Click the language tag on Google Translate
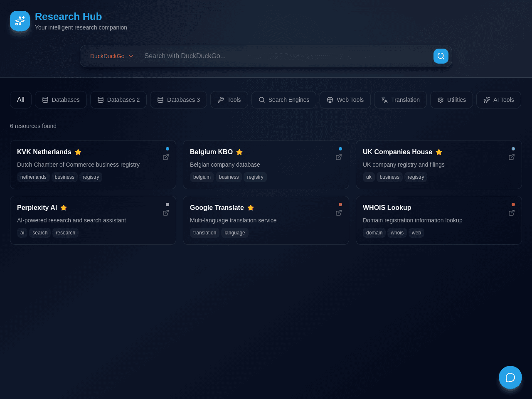 click(x=235, y=233)
